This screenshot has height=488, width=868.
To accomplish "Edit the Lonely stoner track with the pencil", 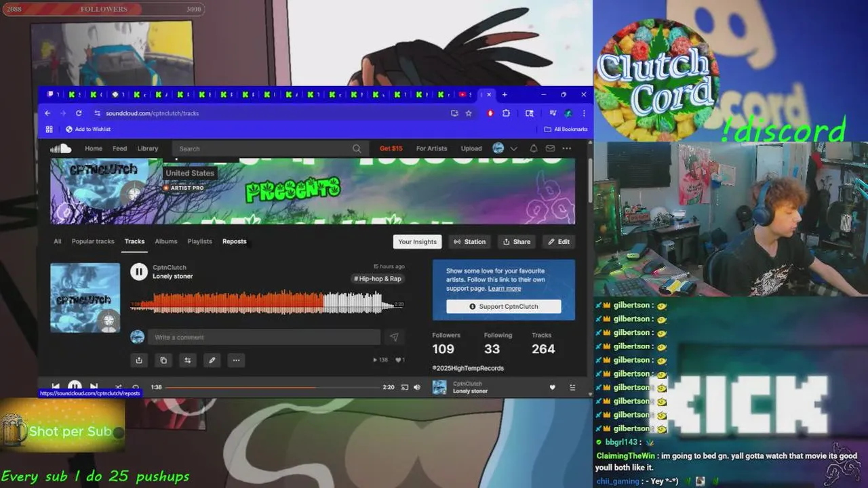I will (x=212, y=361).
